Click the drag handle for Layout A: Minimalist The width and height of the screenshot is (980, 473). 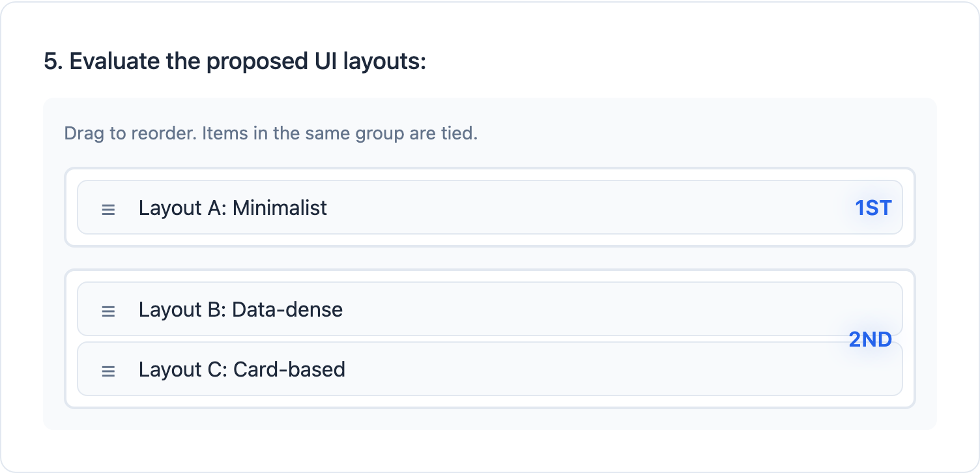(108, 209)
